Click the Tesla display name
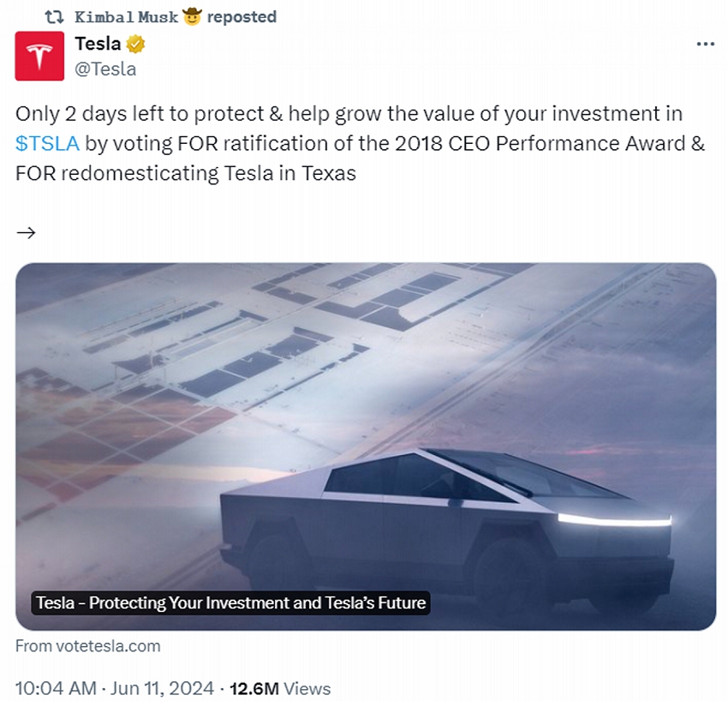This screenshot has width=728, height=701. tap(98, 45)
